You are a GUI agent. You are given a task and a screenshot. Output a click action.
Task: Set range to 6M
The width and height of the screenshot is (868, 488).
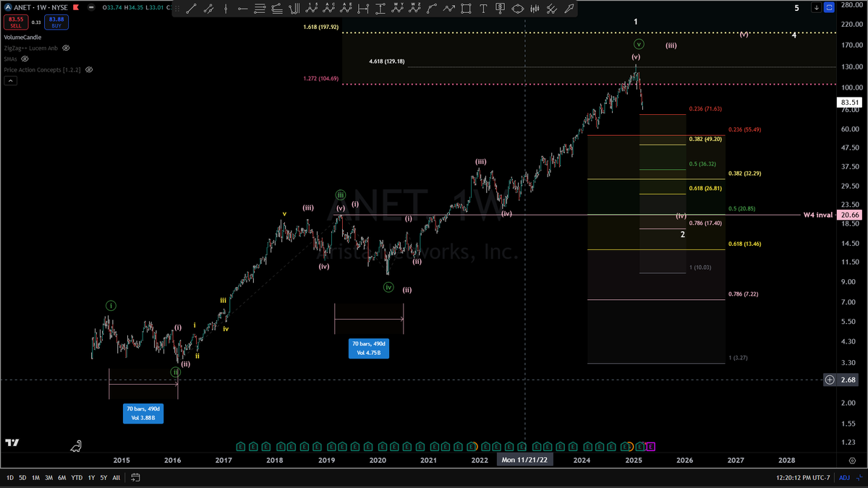tap(61, 478)
